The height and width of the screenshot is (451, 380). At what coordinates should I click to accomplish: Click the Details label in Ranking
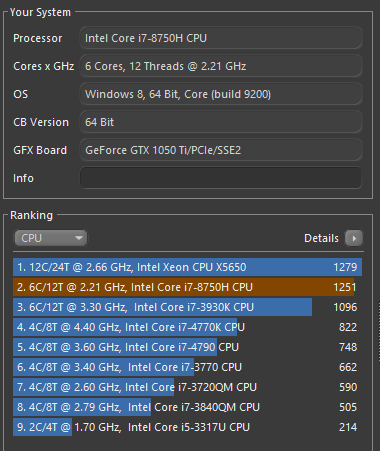pos(321,238)
